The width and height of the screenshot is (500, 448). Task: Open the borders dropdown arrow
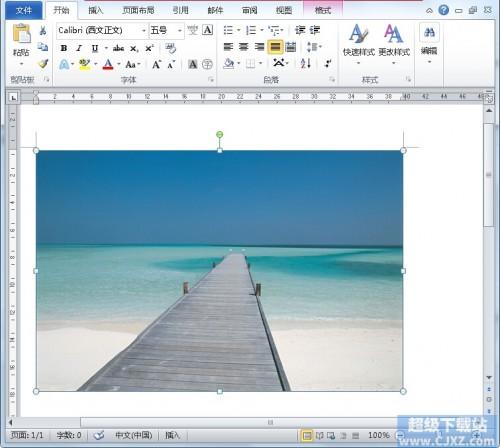click(261, 63)
